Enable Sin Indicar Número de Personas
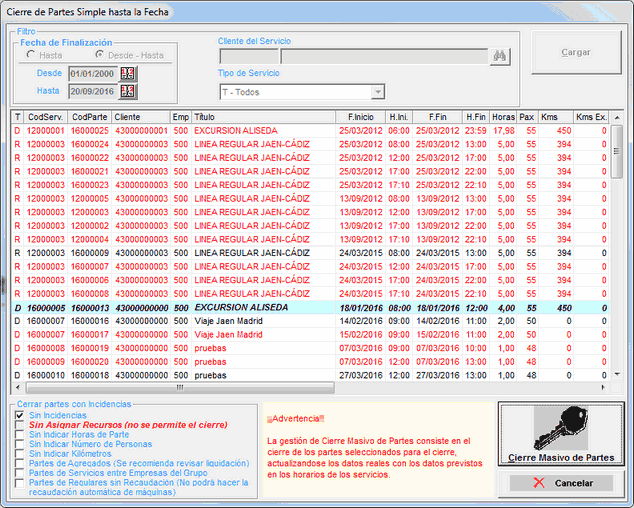Image resolution: width=634 pixels, height=508 pixels. [x=19, y=444]
